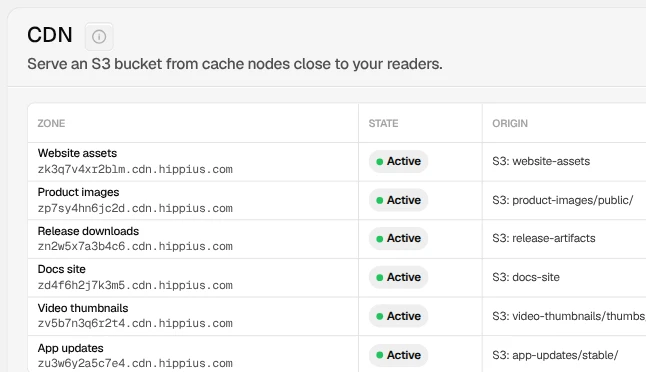Open the Release downloads zone
Image resolution: width=646 pixels, height=372 pixels.
[88, 231]
